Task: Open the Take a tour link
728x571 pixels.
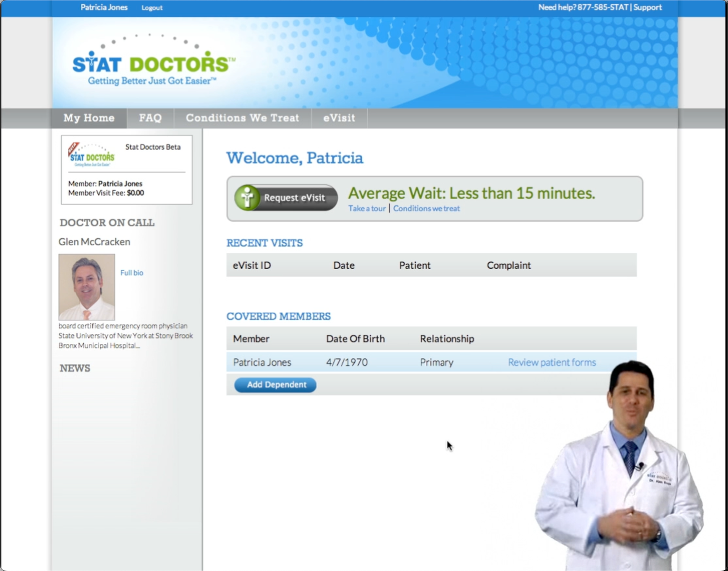Action: click(x=366, y=208)
